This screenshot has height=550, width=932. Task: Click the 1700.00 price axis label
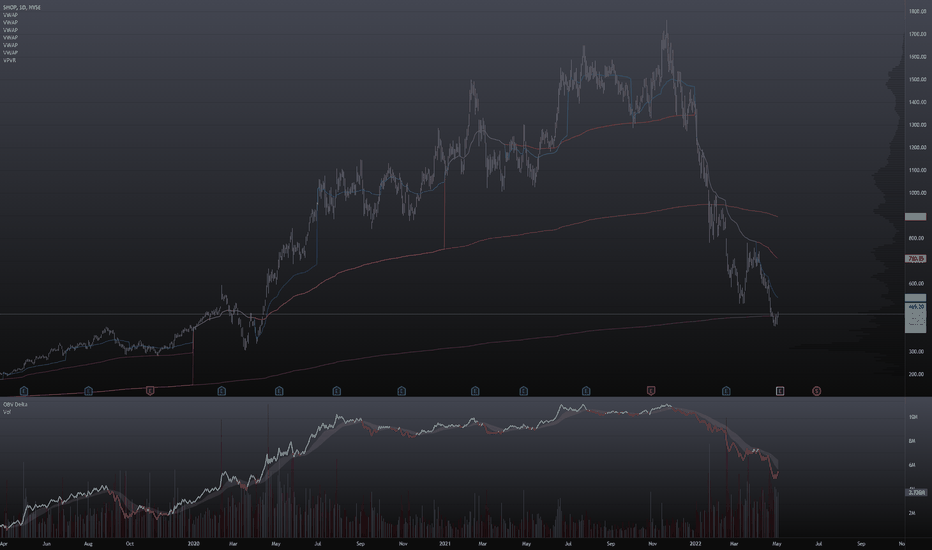click(917, 34)
